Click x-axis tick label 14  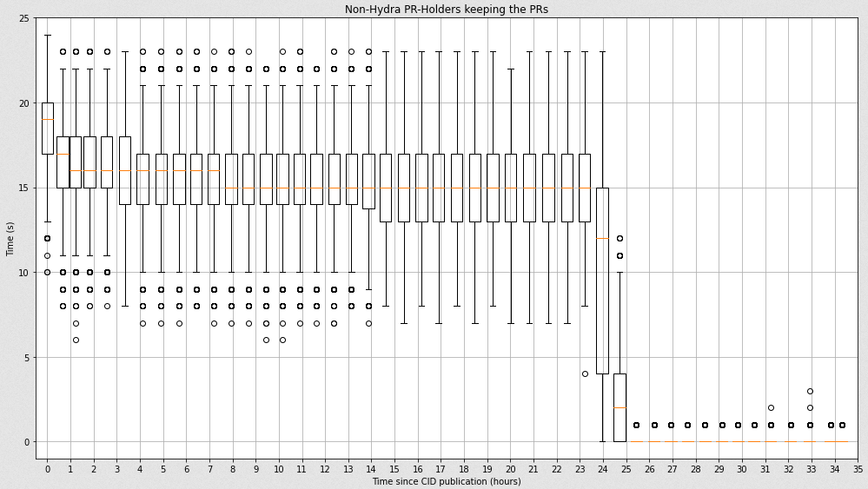(372, 469)
